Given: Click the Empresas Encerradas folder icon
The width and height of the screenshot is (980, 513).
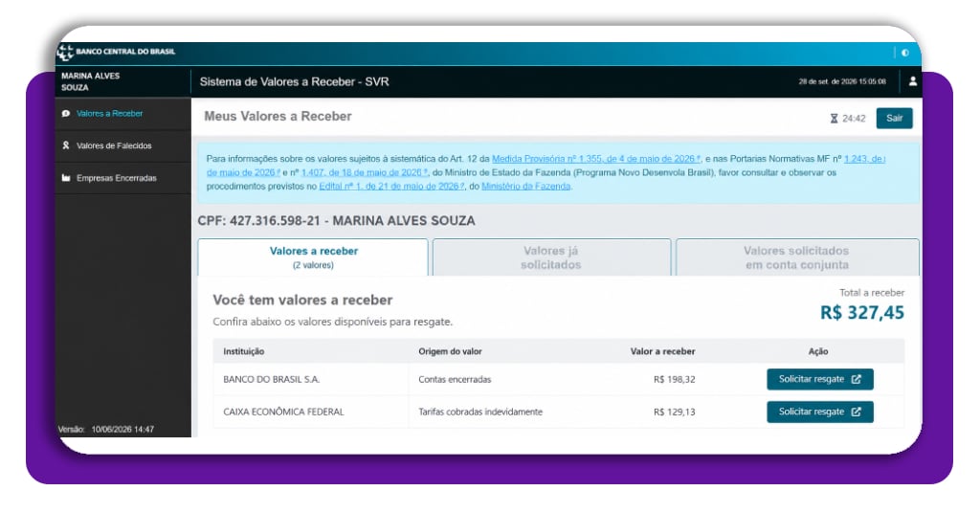Looking at the screenshot, I should coord(66,177).
